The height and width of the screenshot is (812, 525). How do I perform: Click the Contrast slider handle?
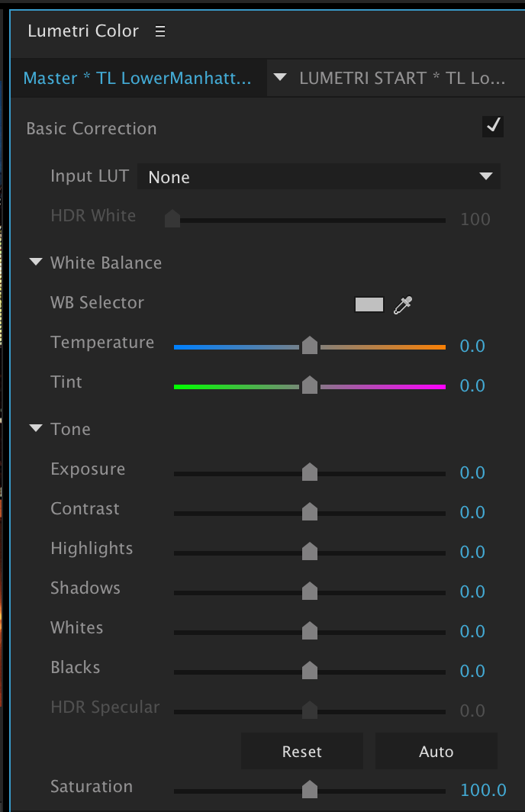click(310, 511)
